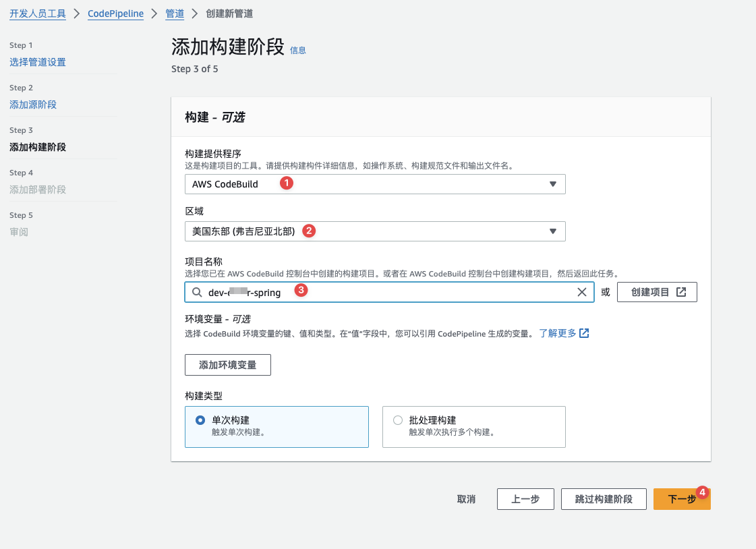Viewport: 756px width, 549px height.
Task: Click the orange 下一步 button
Action: coord(682,499)
